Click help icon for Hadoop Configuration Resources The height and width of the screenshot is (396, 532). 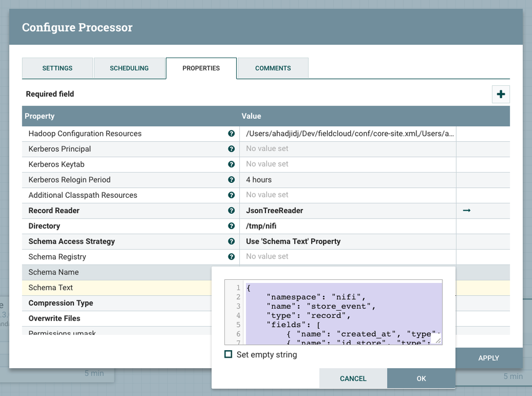pyautogui.click(x=231, y=134)
